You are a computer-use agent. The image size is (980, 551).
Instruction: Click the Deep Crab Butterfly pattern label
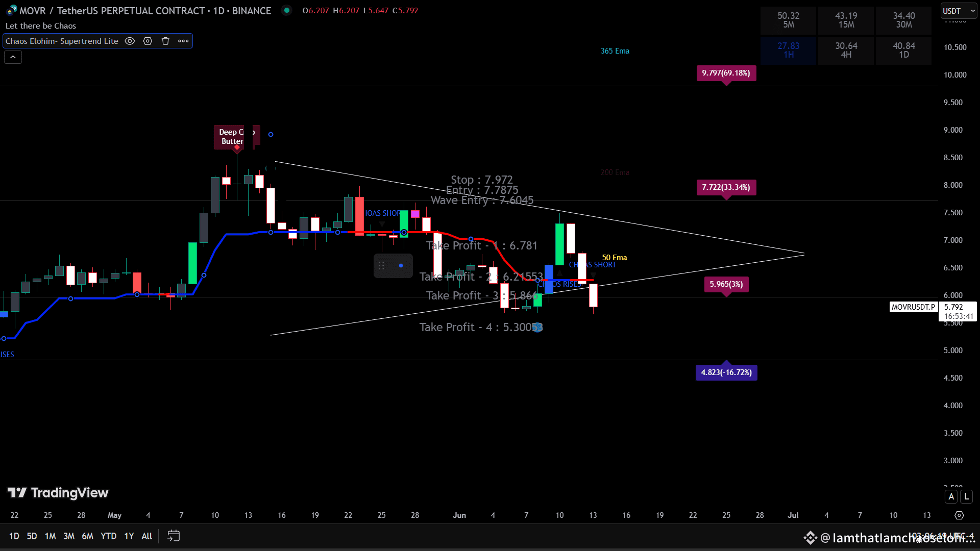click(237, 137)
